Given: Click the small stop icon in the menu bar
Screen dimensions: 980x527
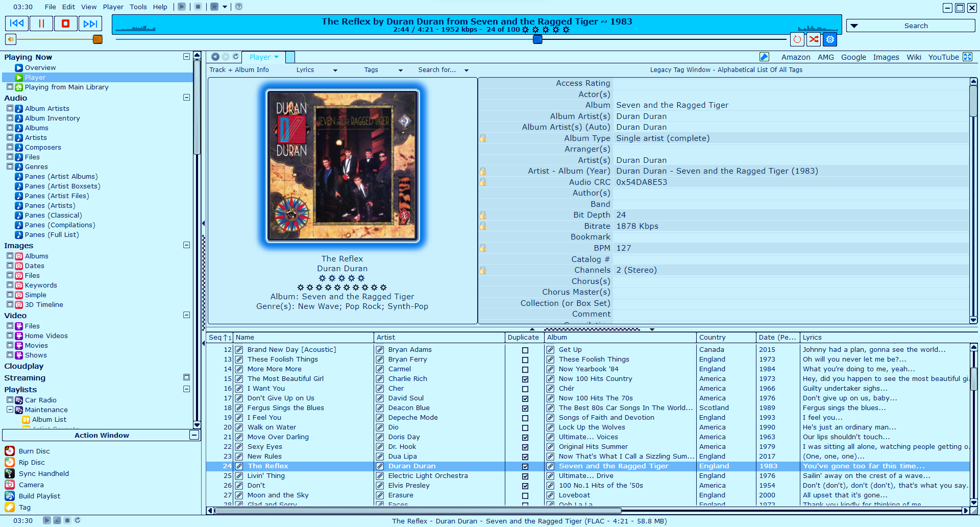Looking at the screenshot, I should click(x=198, y=7).
